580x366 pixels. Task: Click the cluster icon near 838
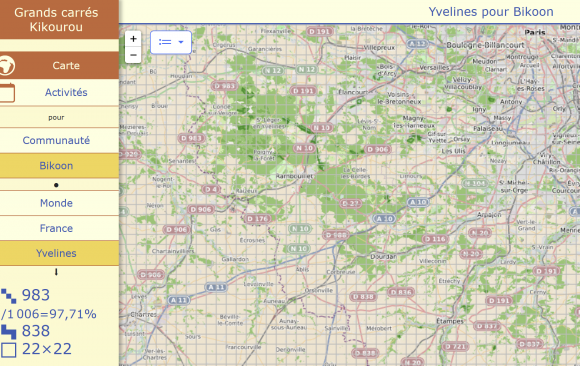click(x=9, y=332)
